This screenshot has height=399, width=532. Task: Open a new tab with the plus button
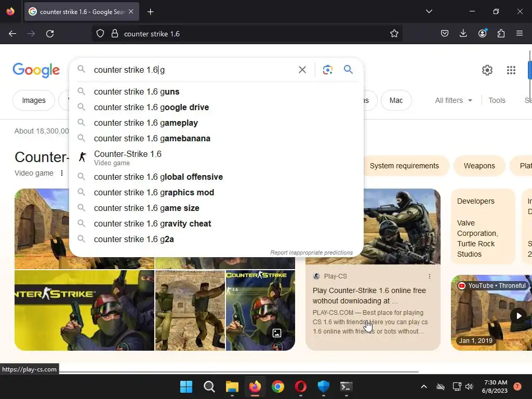point(150,12)
